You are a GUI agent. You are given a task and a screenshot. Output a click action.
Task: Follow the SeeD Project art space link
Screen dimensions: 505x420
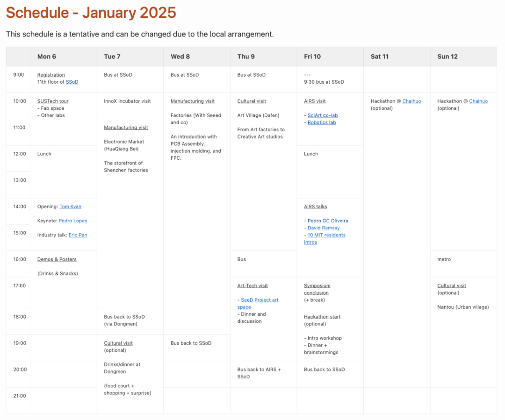(258, 304)
